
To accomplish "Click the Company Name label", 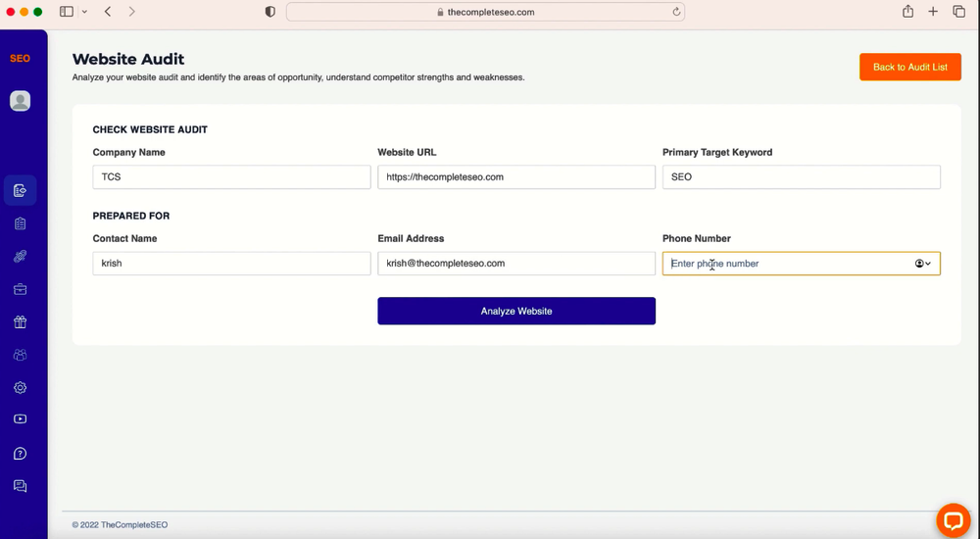I will pos(128,152).
